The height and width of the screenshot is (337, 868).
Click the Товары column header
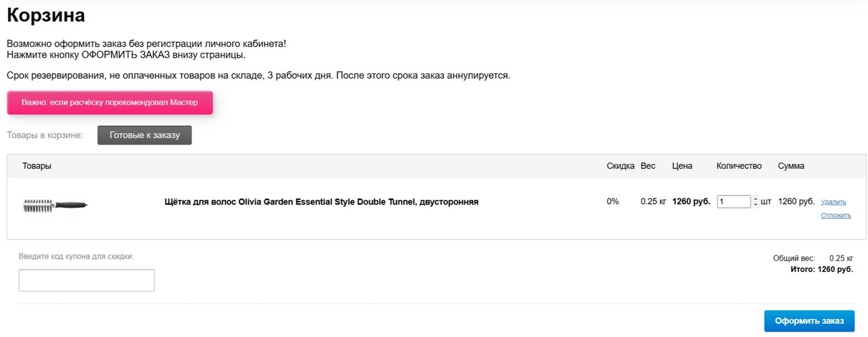pyautogui.click(x=37, y=166)
